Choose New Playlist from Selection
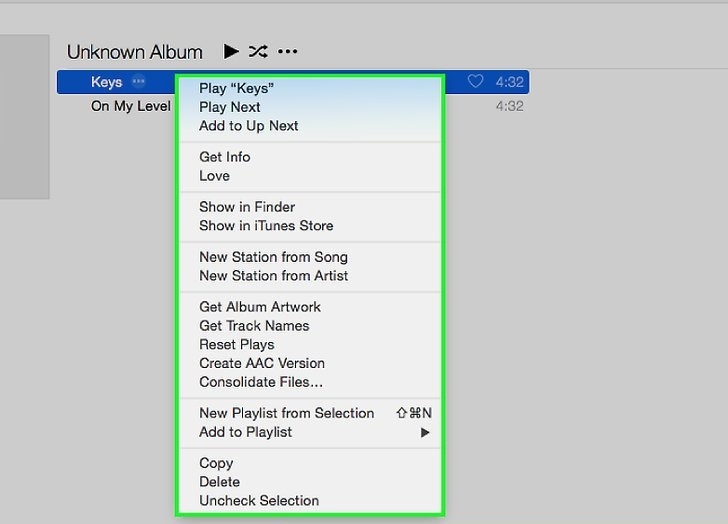 click(x=310, y=413)
